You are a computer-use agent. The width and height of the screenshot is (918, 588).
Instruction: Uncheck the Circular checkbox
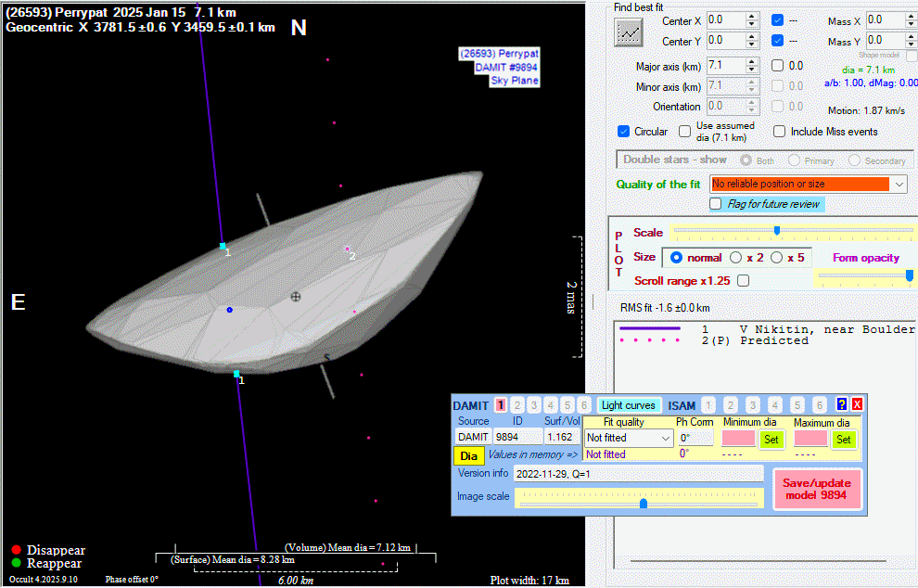(624, 132)
